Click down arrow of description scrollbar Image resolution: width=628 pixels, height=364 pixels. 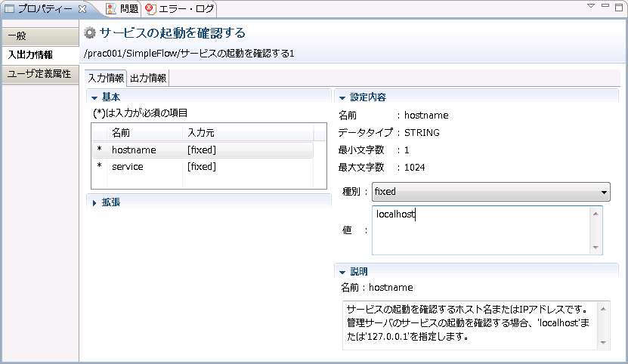coord(603,343)
